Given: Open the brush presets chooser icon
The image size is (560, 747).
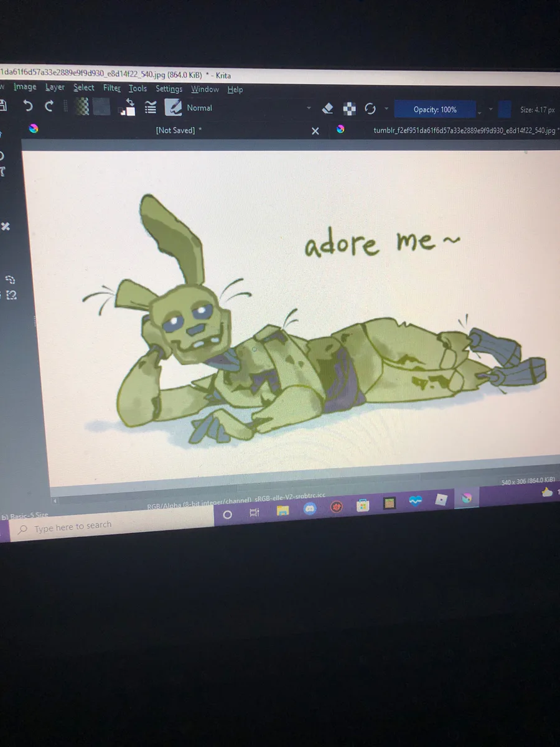Looking at the screenshot, I should click(173, 108).
